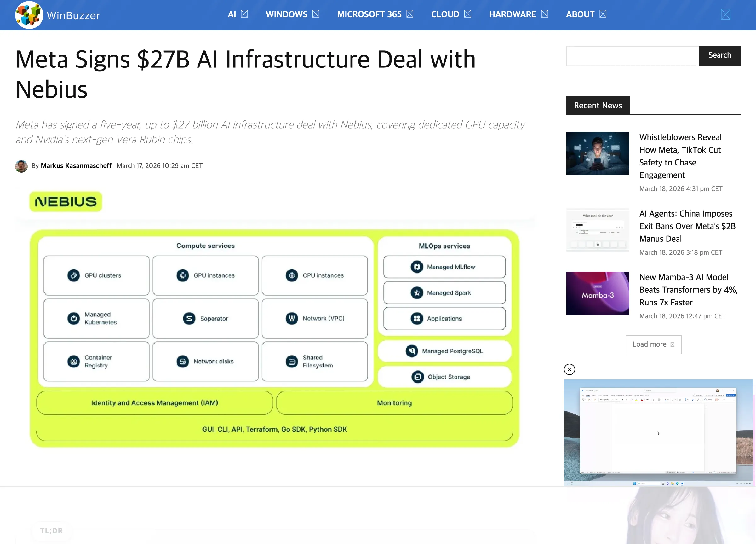Click into the sidebar search text field

632,56
